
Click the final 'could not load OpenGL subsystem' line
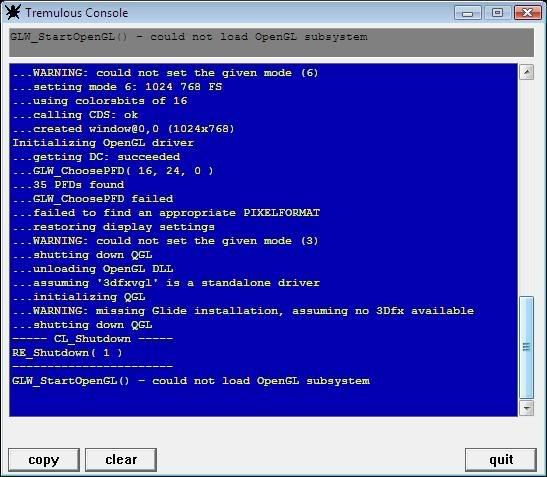click(191, 381)
